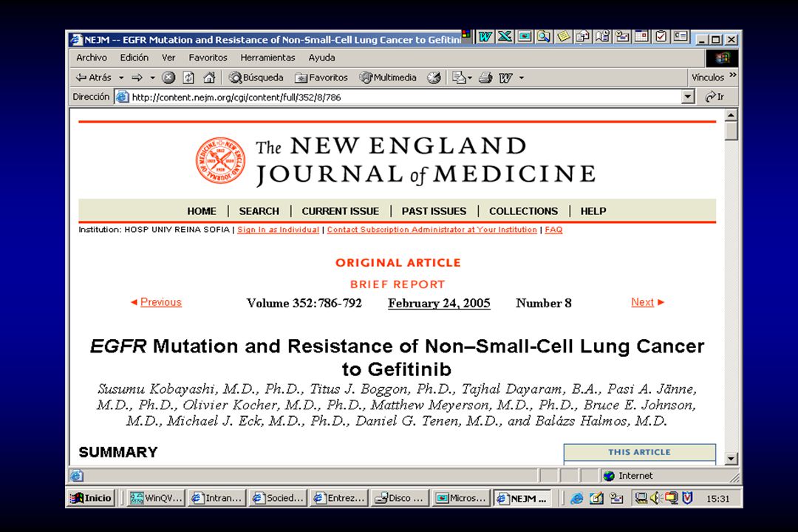Image resolution: width=798 pixels, height=532 pixels.
Task: Open the Búsqueda search panel
Action: click(256, 78)
